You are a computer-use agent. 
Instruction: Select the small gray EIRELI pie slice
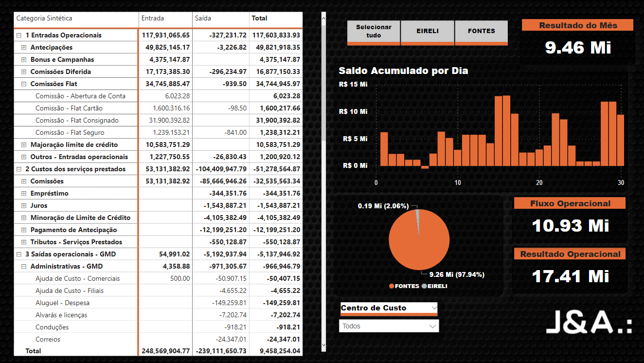(417, 218)
